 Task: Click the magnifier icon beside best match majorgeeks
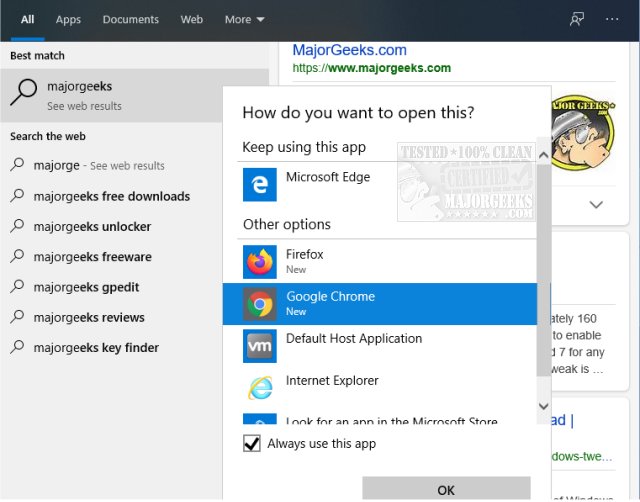(x=24, y=92)
